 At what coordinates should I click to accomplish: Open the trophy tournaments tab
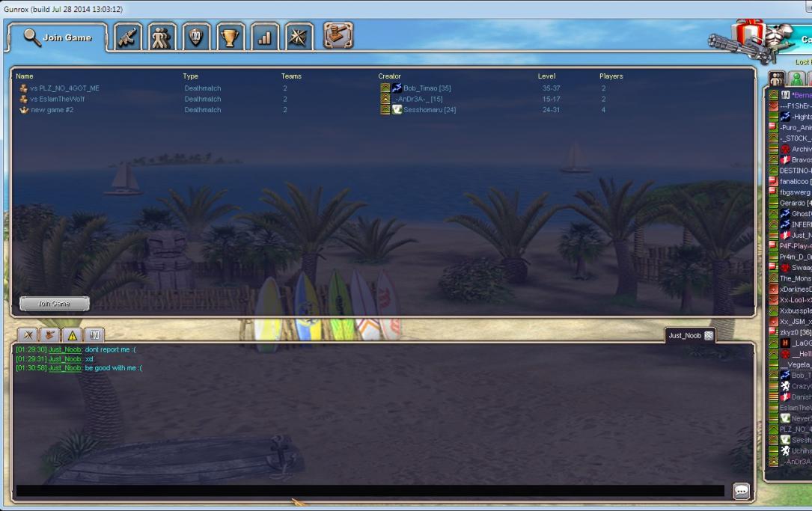click(231, 37)
